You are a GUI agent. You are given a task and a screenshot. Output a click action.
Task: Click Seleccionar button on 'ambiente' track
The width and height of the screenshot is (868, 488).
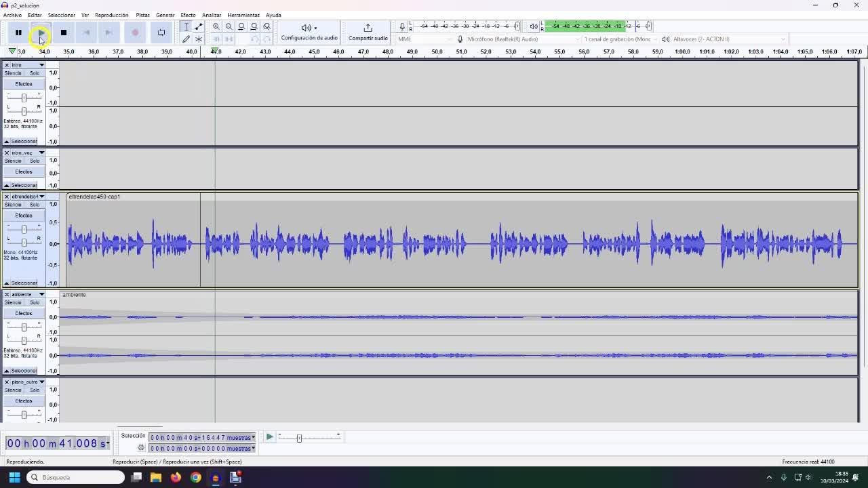[24, 371]
